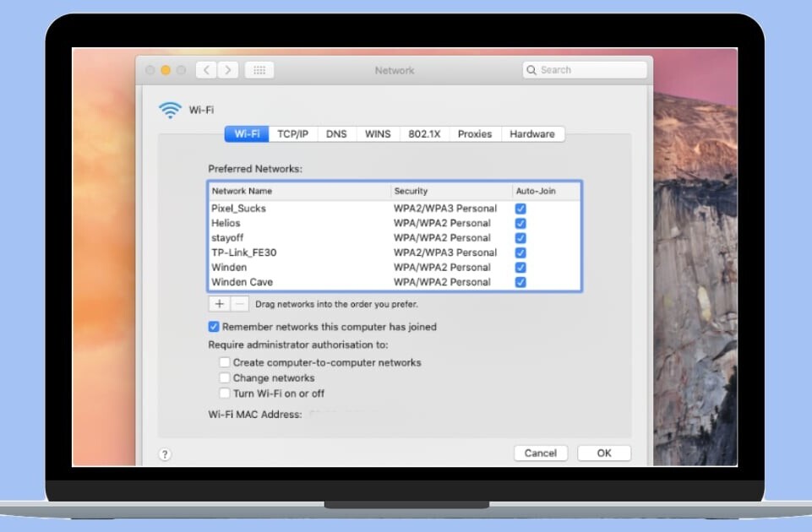812x532 pixels.
Task: Uncheck Auto-Join for Winden Cave
Action: click(520, 282)
